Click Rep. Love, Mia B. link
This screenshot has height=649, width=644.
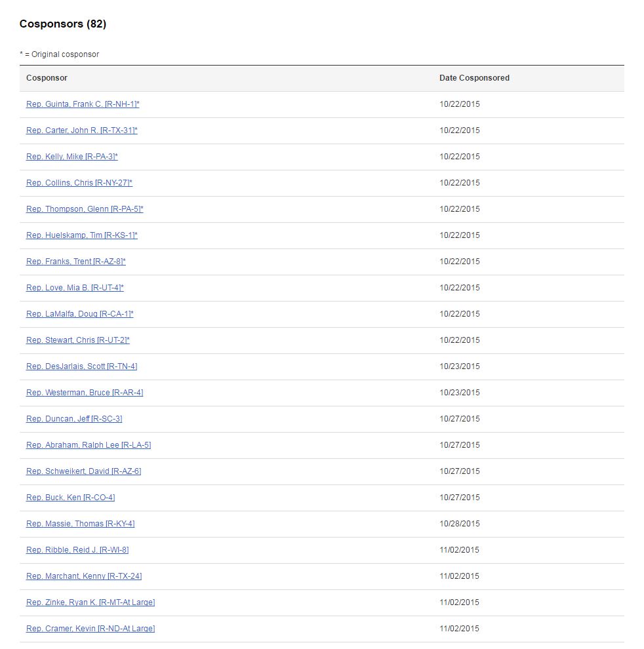[75, 288]
